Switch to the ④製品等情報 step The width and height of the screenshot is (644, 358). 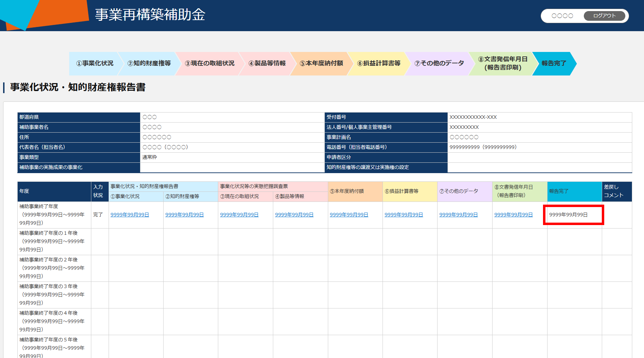267,63
